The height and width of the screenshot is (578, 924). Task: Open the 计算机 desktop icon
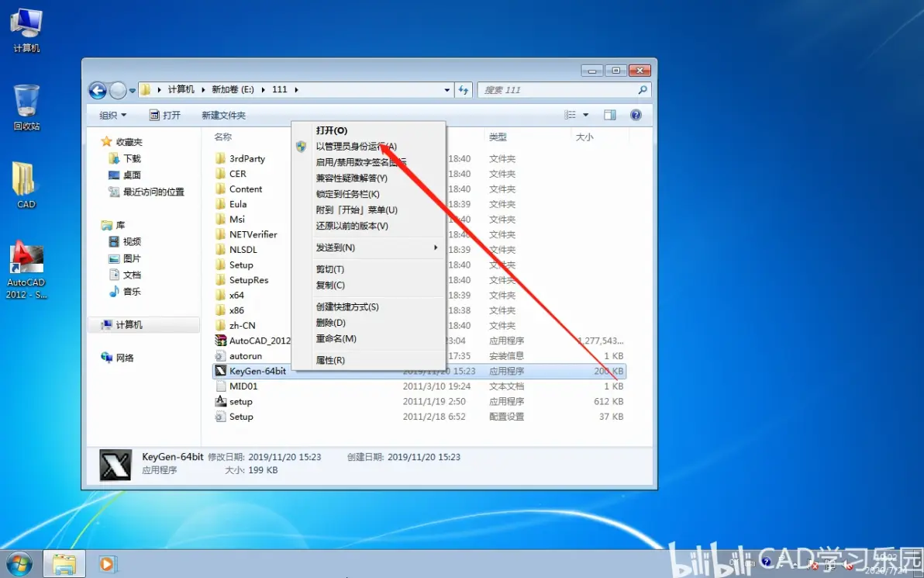[x=26, y=29]
